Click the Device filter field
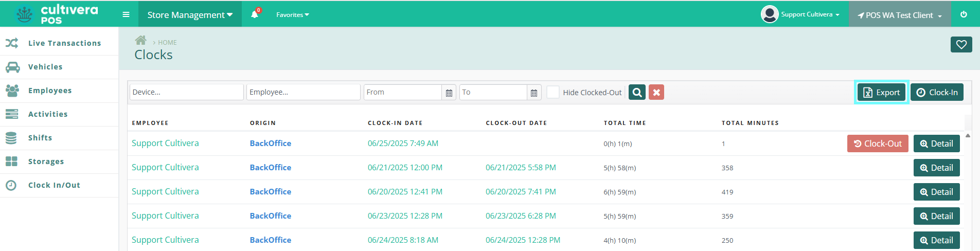980x251 pixels. point(186,92)
